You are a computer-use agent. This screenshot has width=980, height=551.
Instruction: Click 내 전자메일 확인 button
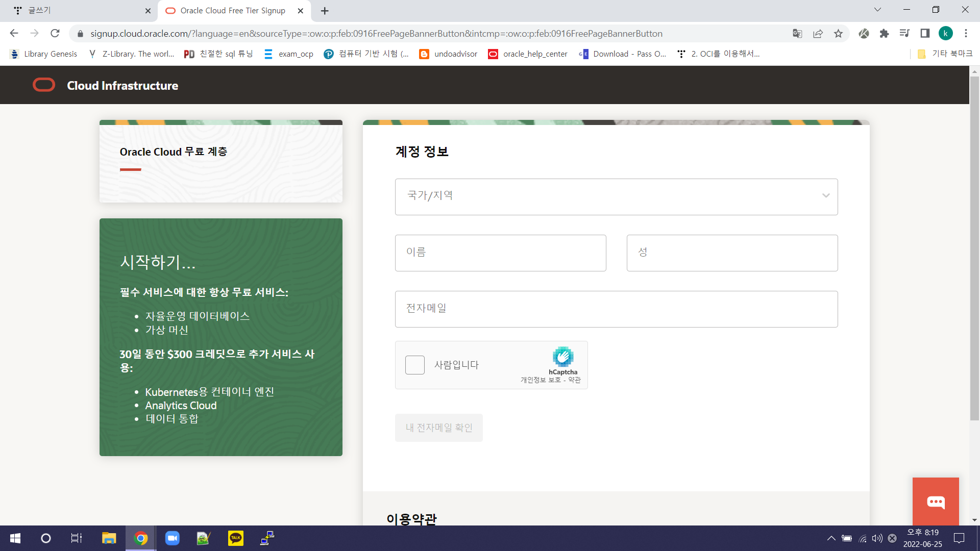[x=438, y=428]
